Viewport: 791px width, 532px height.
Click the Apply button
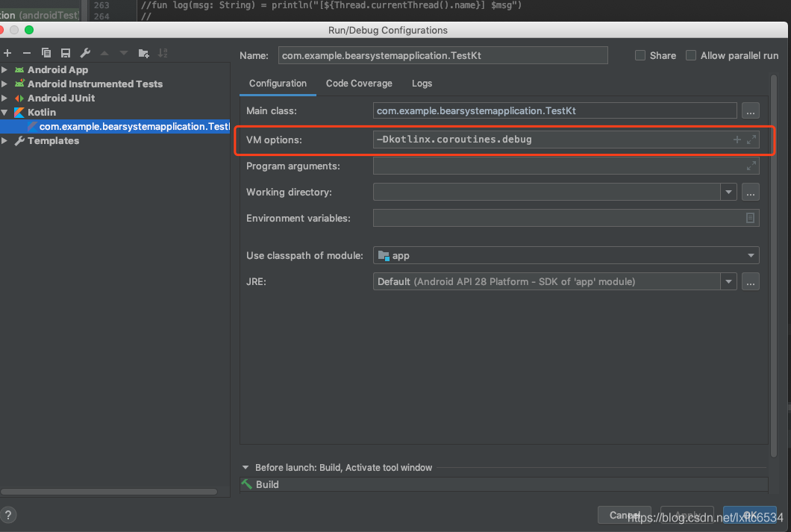(x=687, y=515)
